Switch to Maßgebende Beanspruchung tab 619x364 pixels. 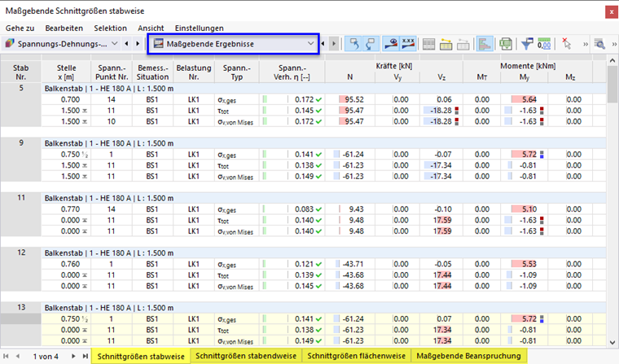click(468, 356)
